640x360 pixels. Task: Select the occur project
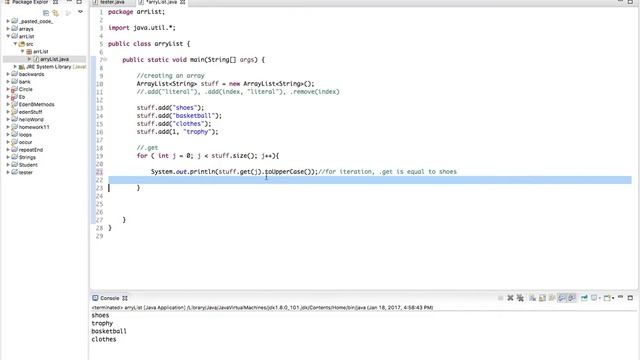point(25,142)
